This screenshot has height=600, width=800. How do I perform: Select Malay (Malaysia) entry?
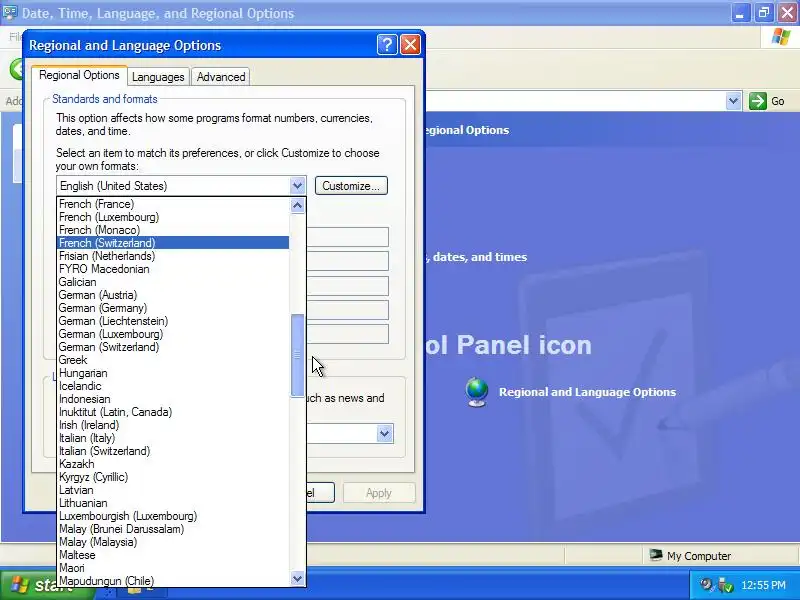(173, 542)
